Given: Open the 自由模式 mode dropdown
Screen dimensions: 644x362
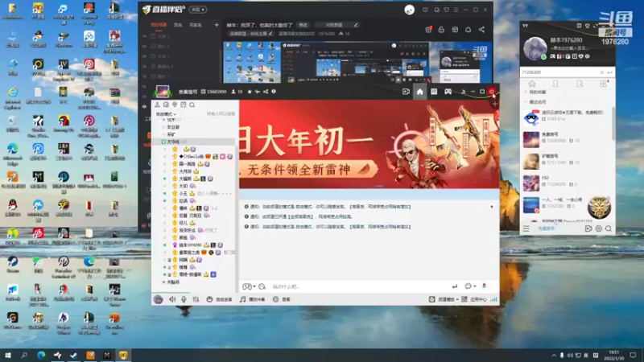Looking at the screenshot, I should pos(166,113).
